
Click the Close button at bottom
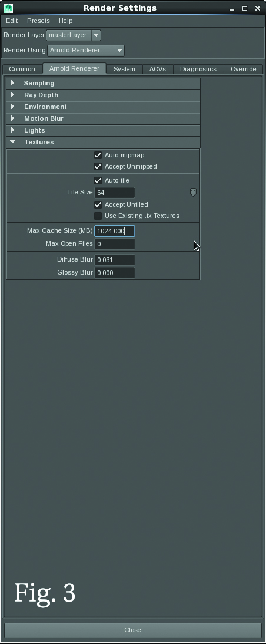(132, 630)
